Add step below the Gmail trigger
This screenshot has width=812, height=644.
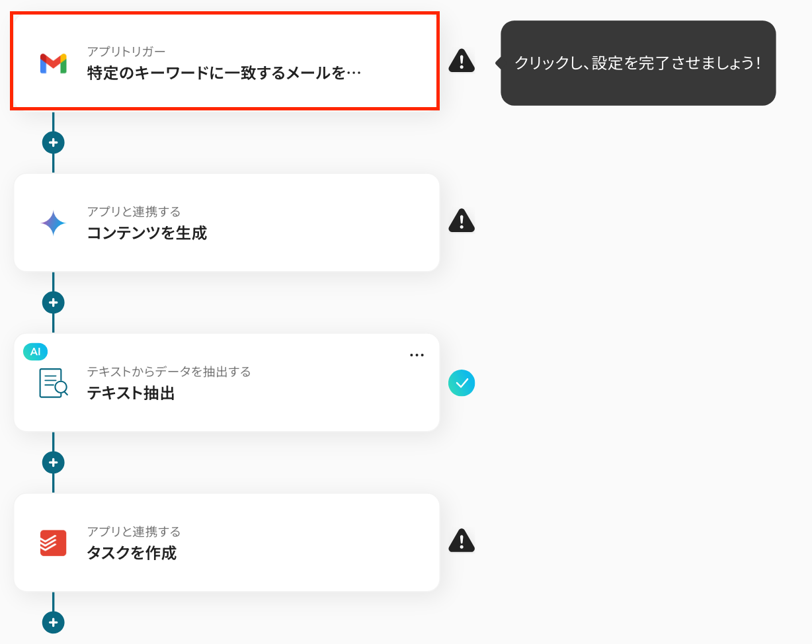click(53, 142)
